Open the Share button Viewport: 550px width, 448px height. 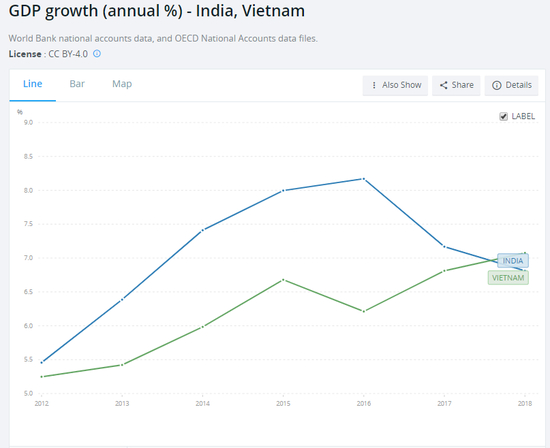pos(456,85)
